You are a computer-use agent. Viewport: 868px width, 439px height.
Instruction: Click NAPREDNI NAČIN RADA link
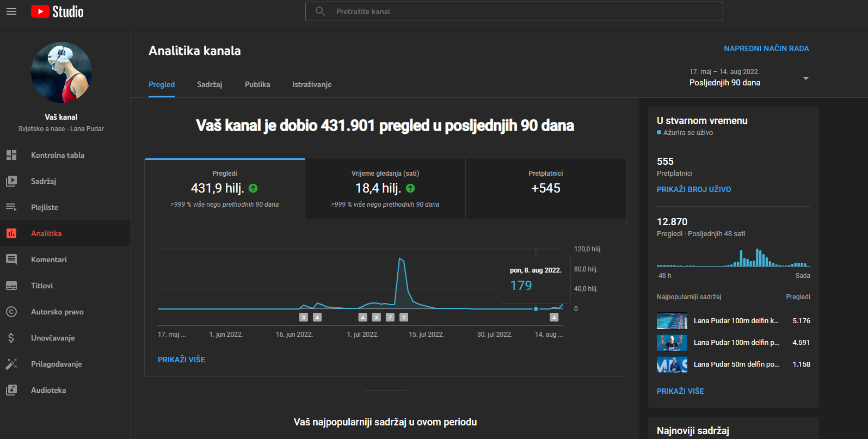coord(766,48)
